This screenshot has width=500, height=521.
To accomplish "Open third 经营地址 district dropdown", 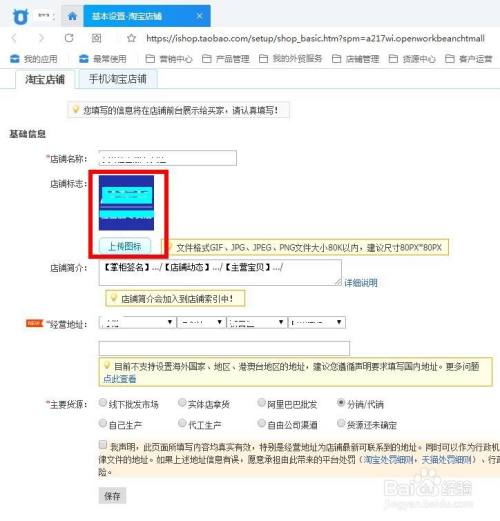I will coord(257,322).
